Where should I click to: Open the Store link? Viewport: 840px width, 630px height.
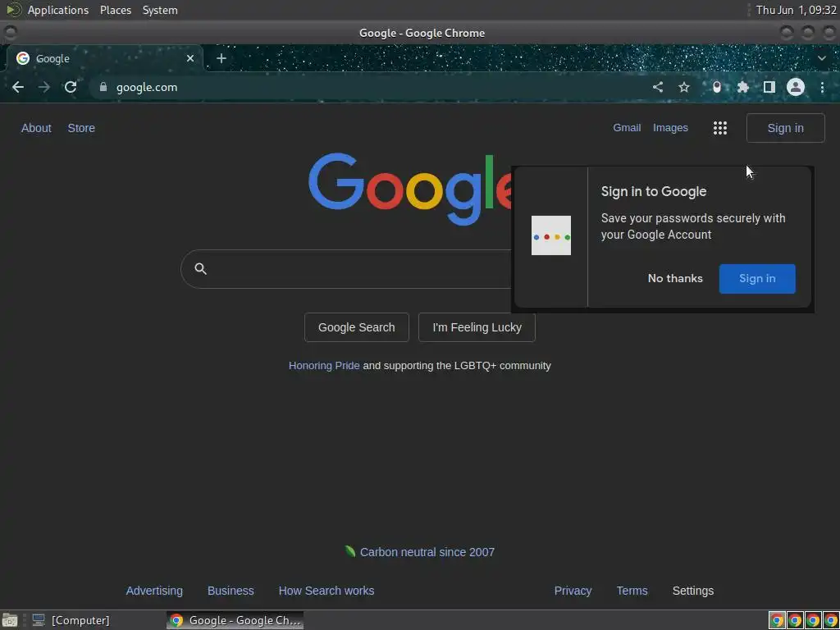pyautogui.click(x=81, y=128)
